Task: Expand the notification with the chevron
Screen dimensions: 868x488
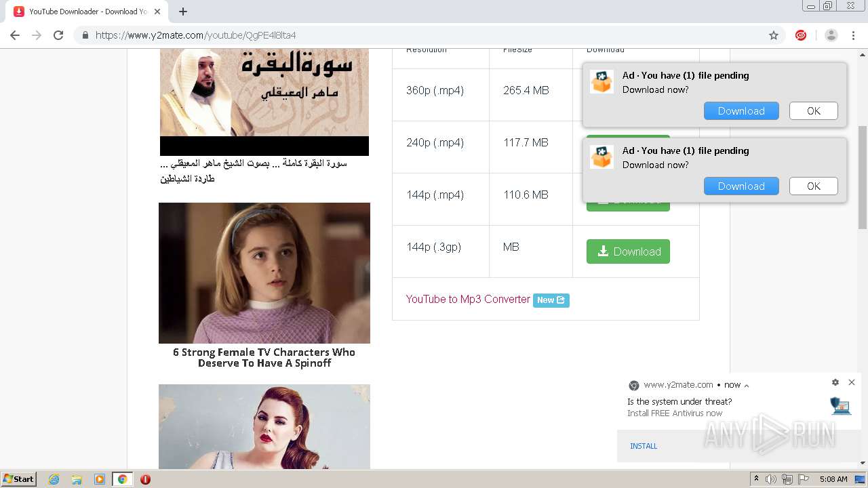Action: 747,386
